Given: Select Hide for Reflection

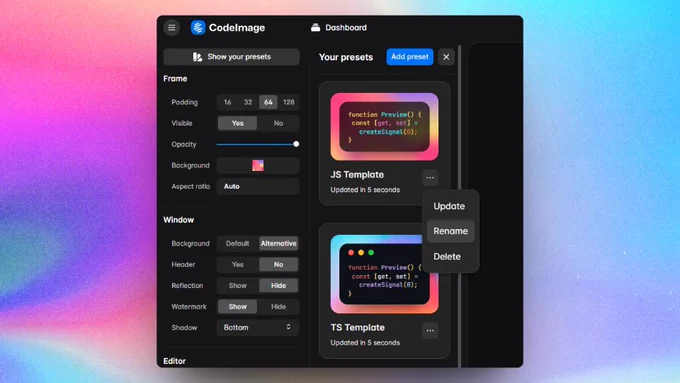Looking at the screenshot, I should point(278,285).
